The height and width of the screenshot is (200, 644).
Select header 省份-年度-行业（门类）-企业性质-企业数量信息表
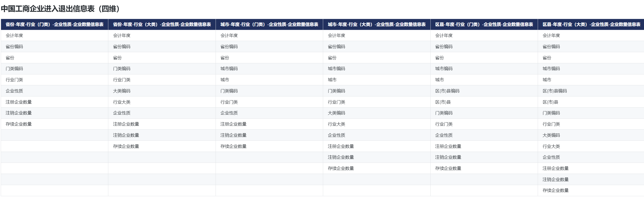pos(54,24)
